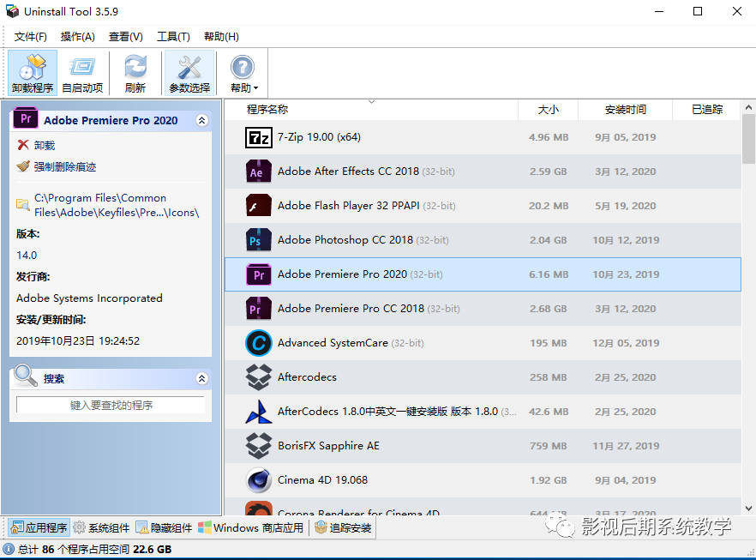Open the 操作(A) menu
Image resolution: width=756 pixels, height=560 pixels.
point(78,37)
